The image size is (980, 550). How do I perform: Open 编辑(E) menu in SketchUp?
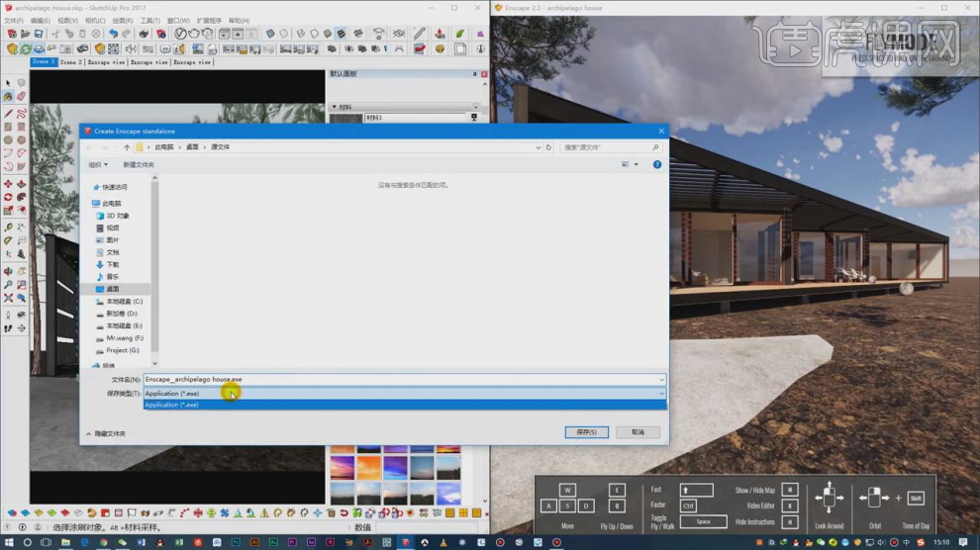(x=40, y=21)
